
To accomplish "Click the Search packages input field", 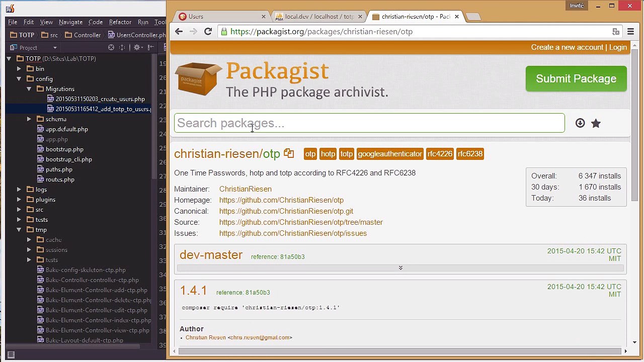I will tap(369, 123).
